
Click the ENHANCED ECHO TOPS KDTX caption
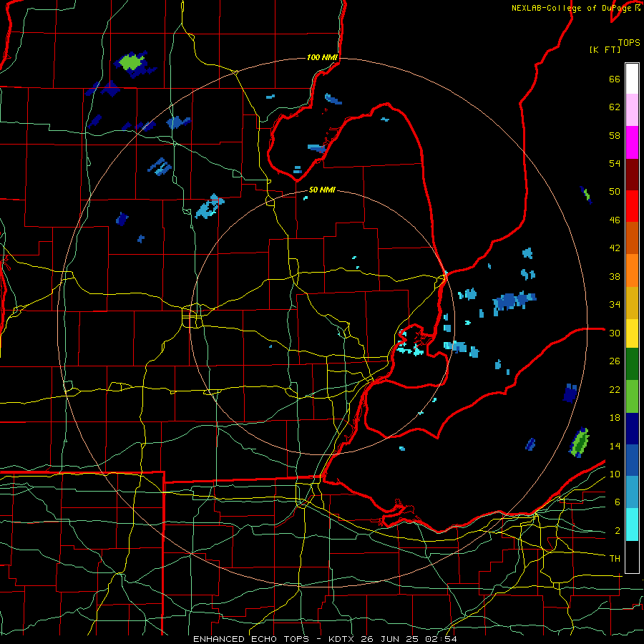pos(325,639)
